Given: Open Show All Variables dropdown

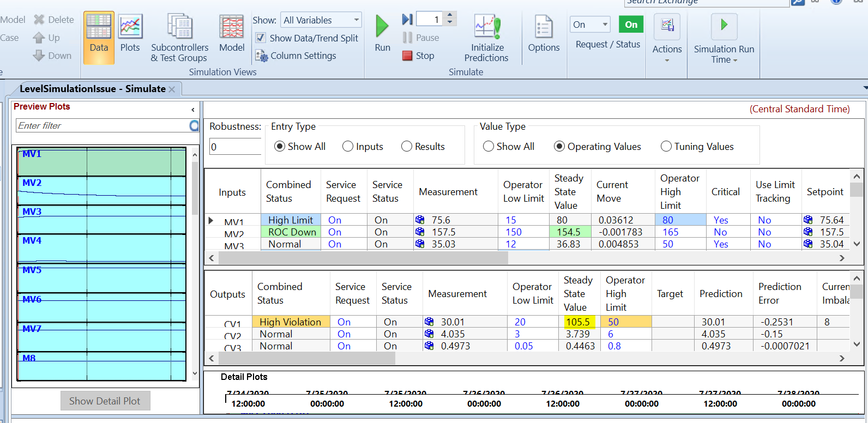Looking at the screenshot, I should (321, 20).
